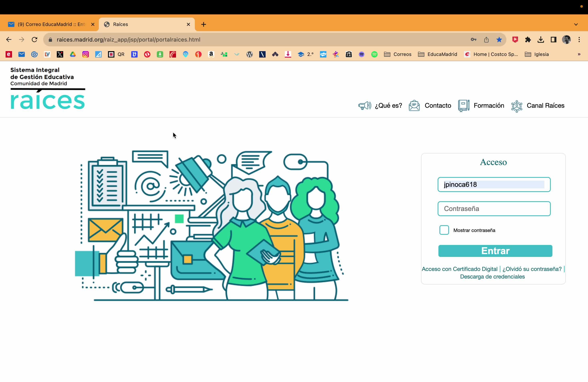Enable the Mostrar contraseña checkbox
Screen dimensions: 588x382
(x=444, y=230)
